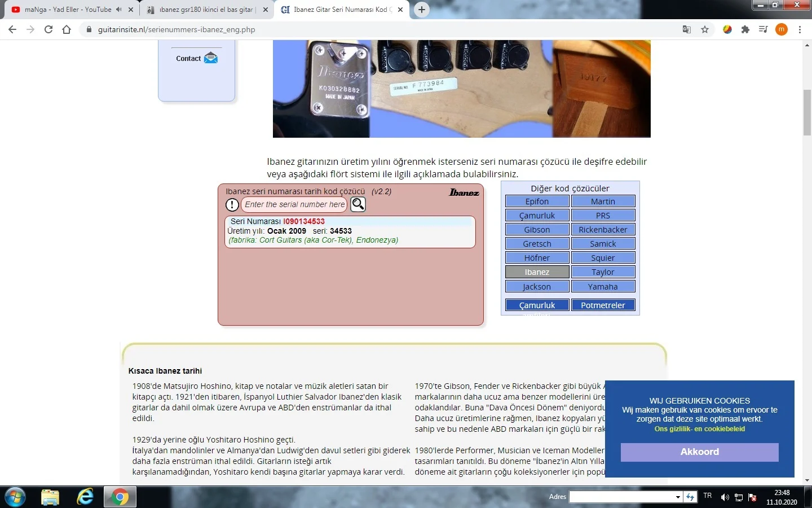Accept cookies with the Akkoord button
This screenshot has width=812, height=508.
click(x=700, y=452)
